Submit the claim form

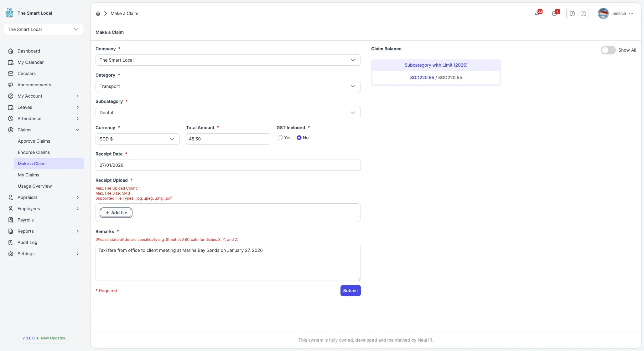(x=351, y=291)
